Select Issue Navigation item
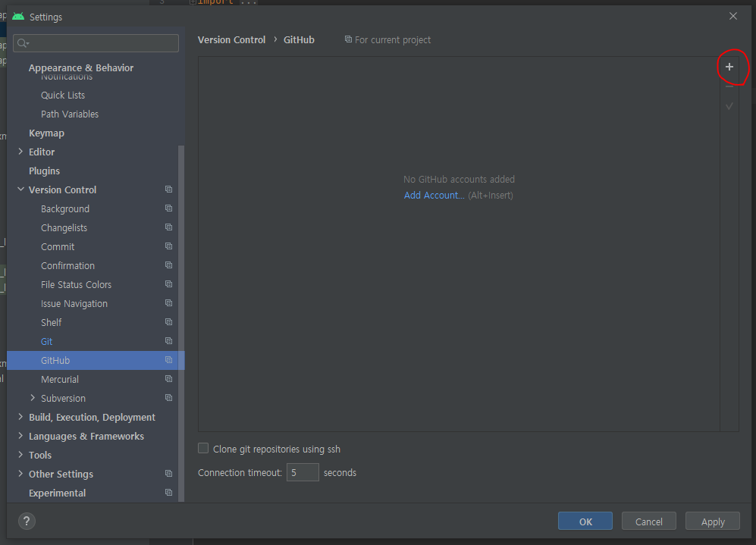Image resolution: width=756 pixels, height=545 pixels. point(74,304)
